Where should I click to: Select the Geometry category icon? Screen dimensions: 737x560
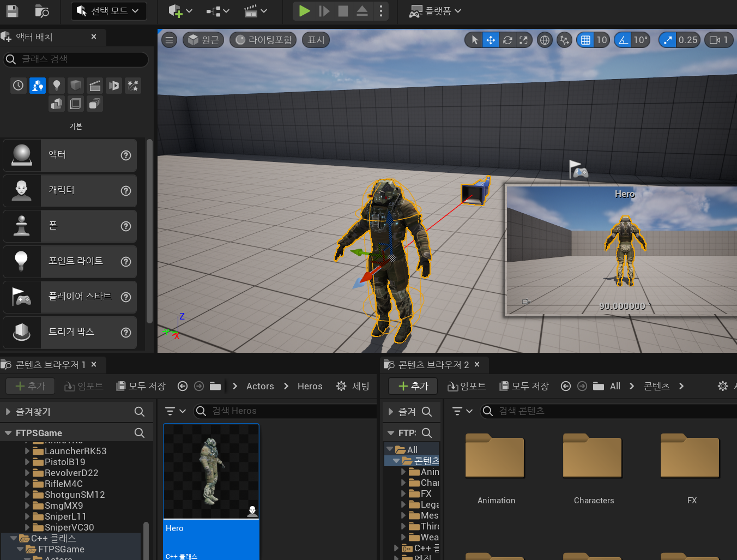(x=57, y=104)
